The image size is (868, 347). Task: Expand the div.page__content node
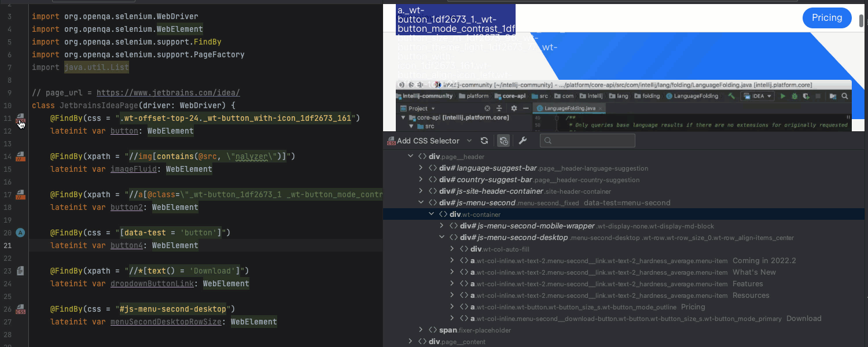coord(411,342)
